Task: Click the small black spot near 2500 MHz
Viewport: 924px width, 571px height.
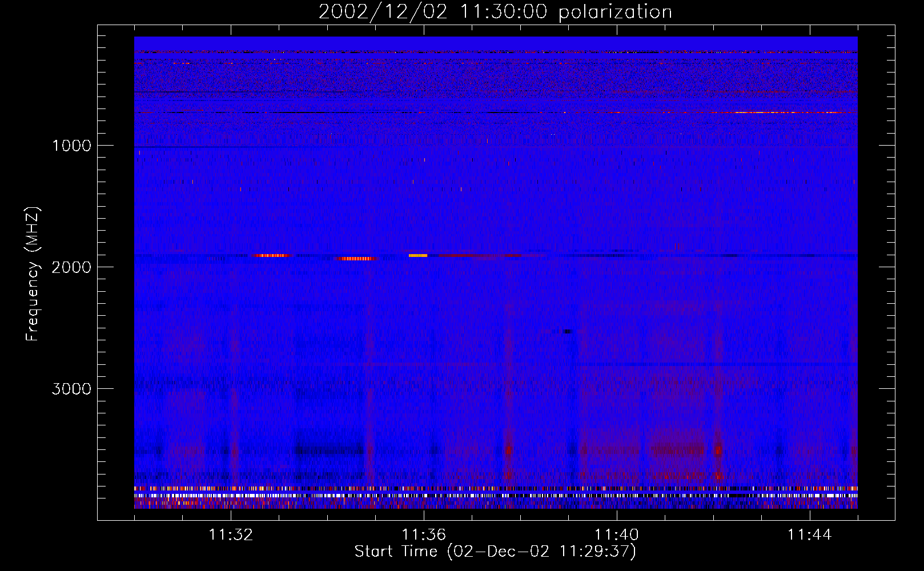Action: click(568, 331)
